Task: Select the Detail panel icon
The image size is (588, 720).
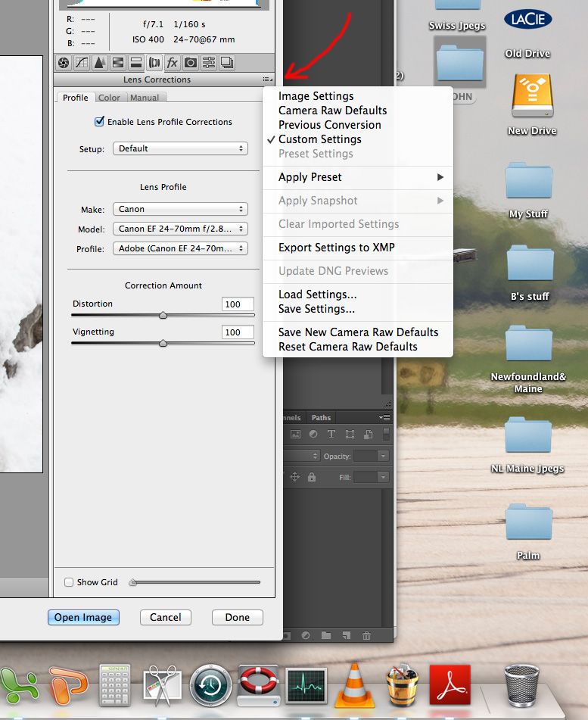Action: point(100,63)
